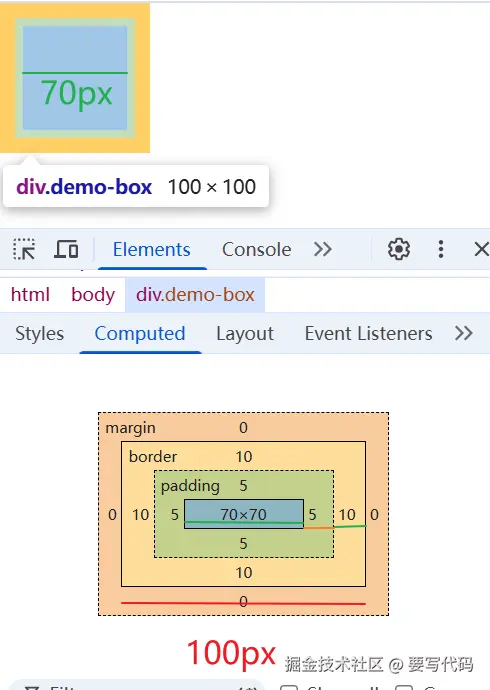
Task: Click the padding-bottom value 5
Action: [243, 543]
